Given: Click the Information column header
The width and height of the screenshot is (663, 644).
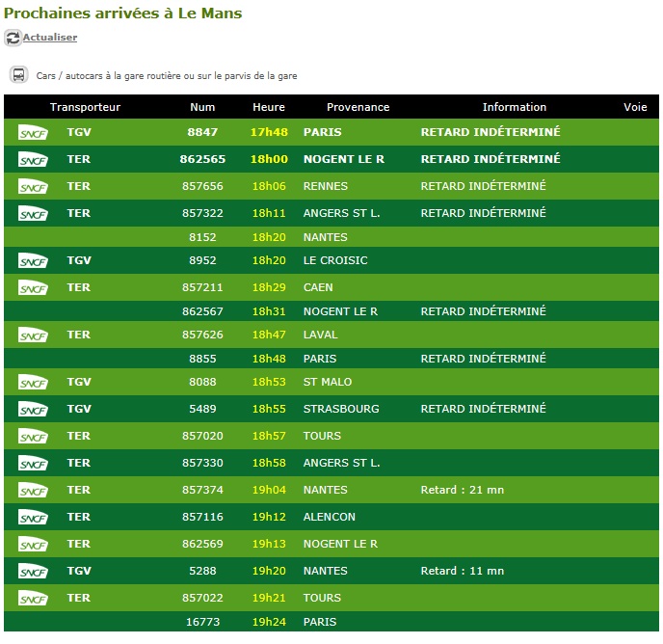Looking at the screenshot, I should click(515, 107).
